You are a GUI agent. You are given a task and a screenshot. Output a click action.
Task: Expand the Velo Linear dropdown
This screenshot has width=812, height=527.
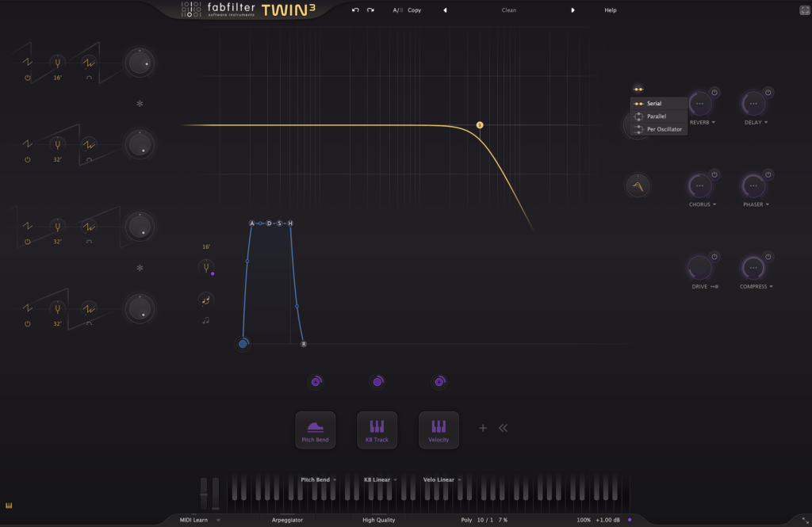442,479
